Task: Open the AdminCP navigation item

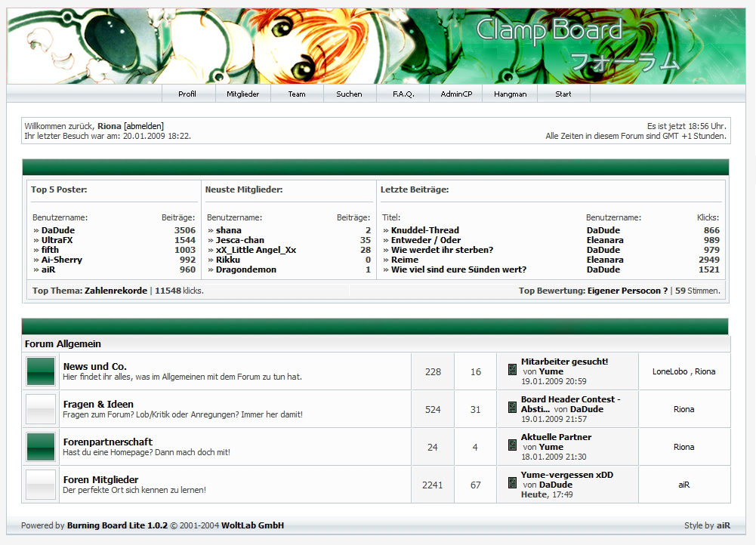Action: [456, 94]
